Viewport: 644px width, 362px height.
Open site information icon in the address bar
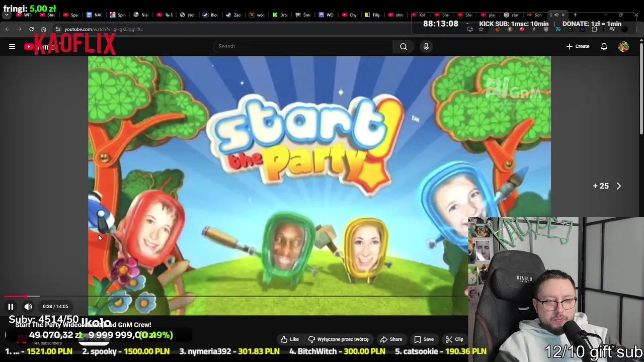click(58, 29)
